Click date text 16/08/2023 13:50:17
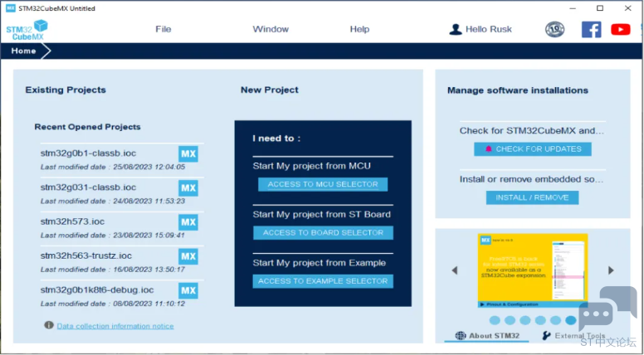This screenshot has height=355, width=644. point(149,270)
